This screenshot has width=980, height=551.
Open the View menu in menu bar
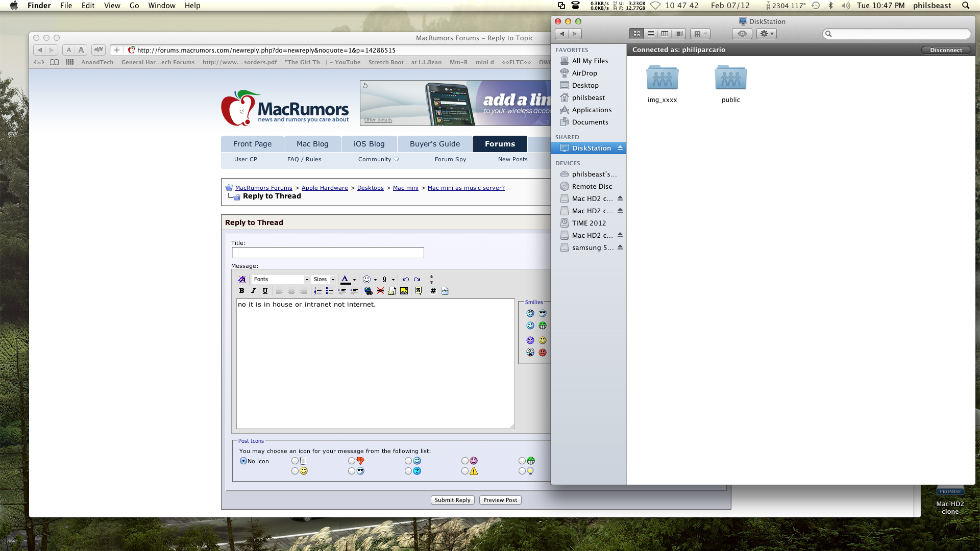pos(112,6)
